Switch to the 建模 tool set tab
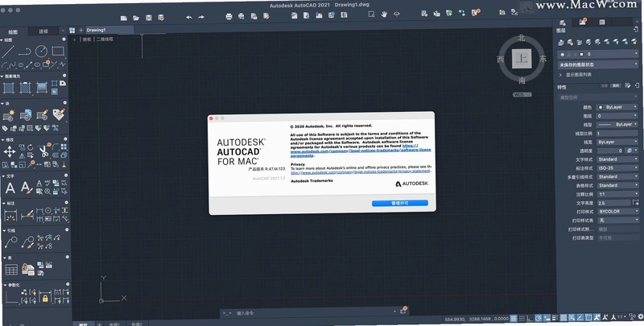Screen dimensions: 644x326 (x=43, y=31)
